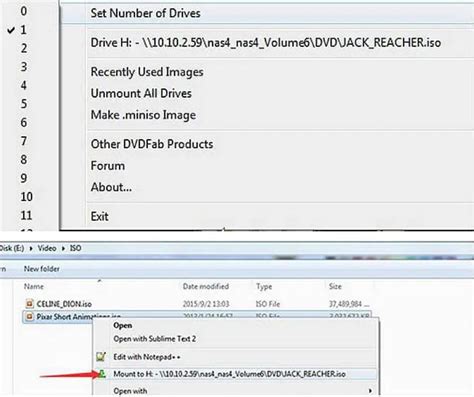
Task: Select 1 drive option (checked)
Action: coord(23,30)
